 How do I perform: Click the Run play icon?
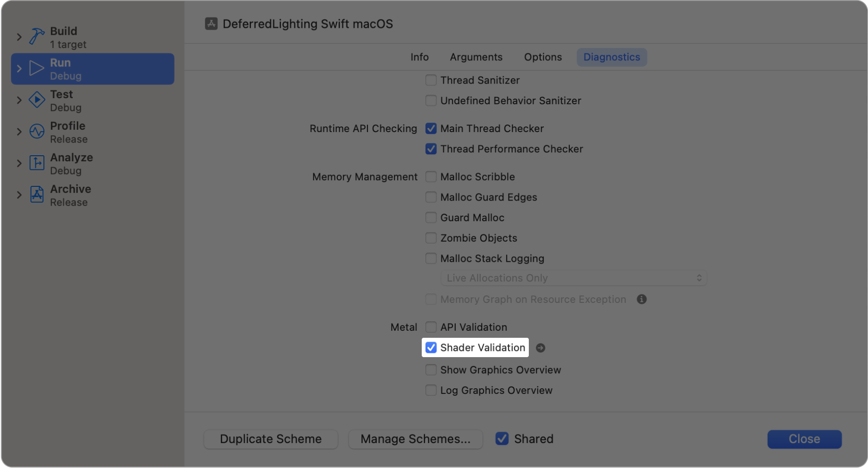pyautogui.click(x=36, y=68)
